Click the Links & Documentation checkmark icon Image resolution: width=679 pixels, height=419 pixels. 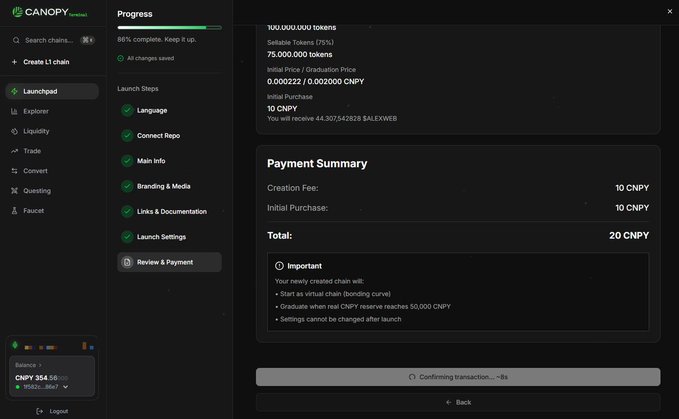[x=127, y=211]
